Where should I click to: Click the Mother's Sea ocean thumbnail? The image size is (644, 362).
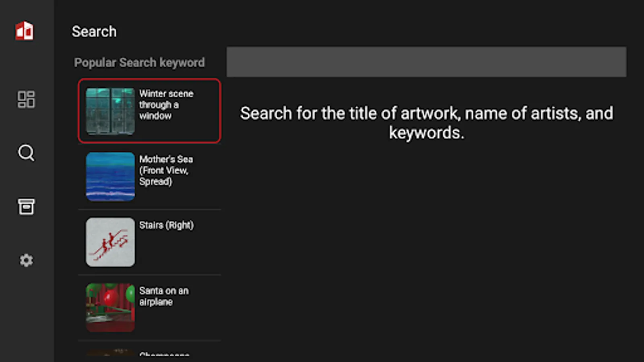point(110,176)
